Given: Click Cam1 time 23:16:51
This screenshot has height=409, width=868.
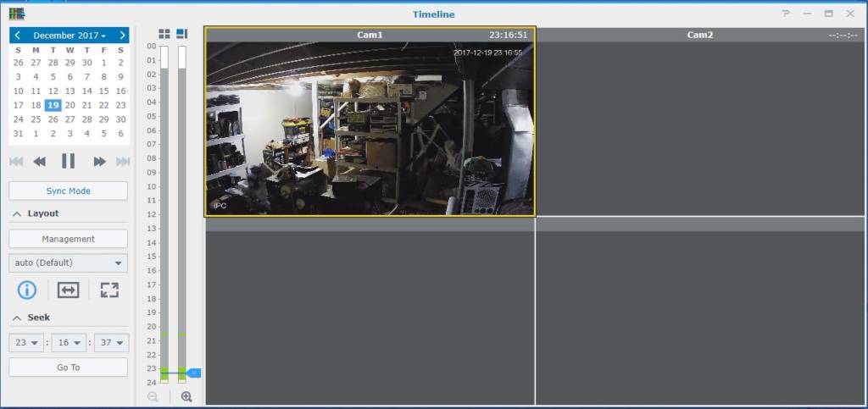Looking at the screenshot, I should tap(509, 35).
